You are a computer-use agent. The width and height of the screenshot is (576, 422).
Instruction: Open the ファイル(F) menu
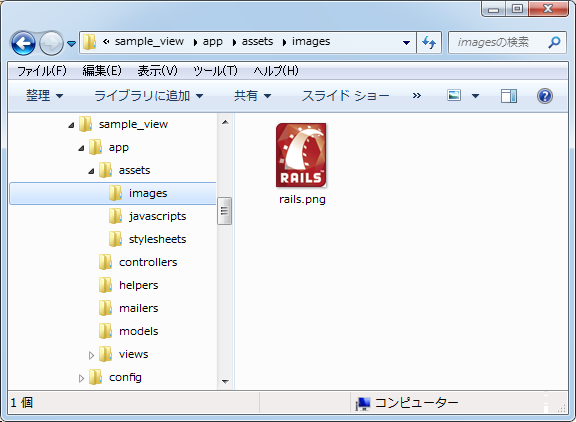click(42, 71)
